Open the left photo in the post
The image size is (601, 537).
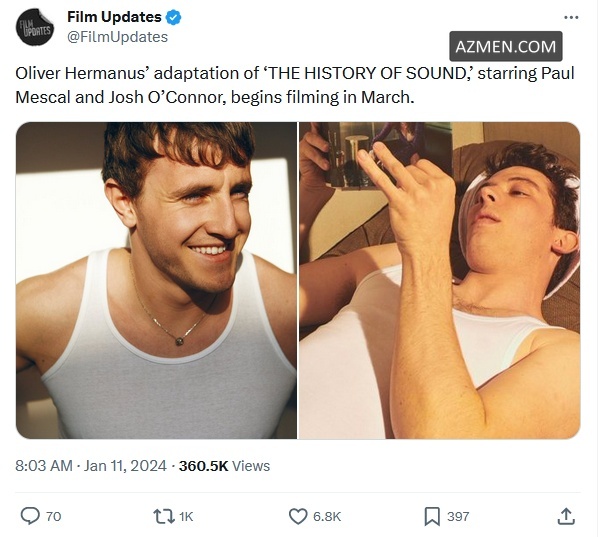click(157, 280)
